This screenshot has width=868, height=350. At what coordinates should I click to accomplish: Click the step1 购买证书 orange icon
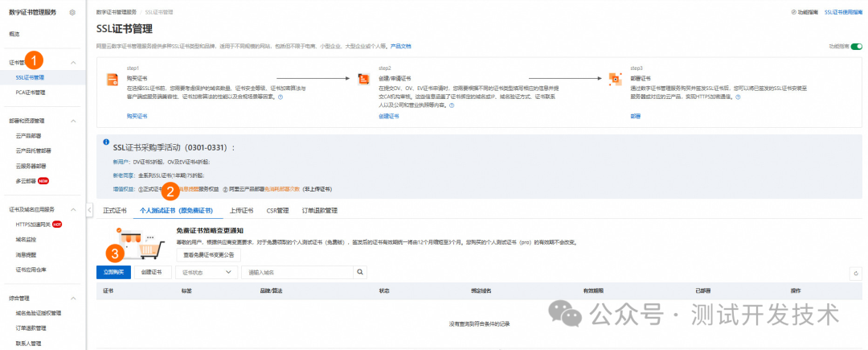[x=113, y=79]
